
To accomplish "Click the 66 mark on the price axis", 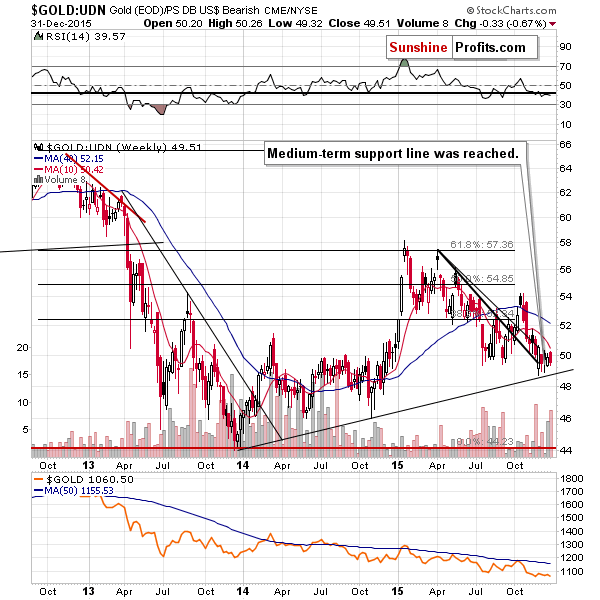I will point(565,145).
